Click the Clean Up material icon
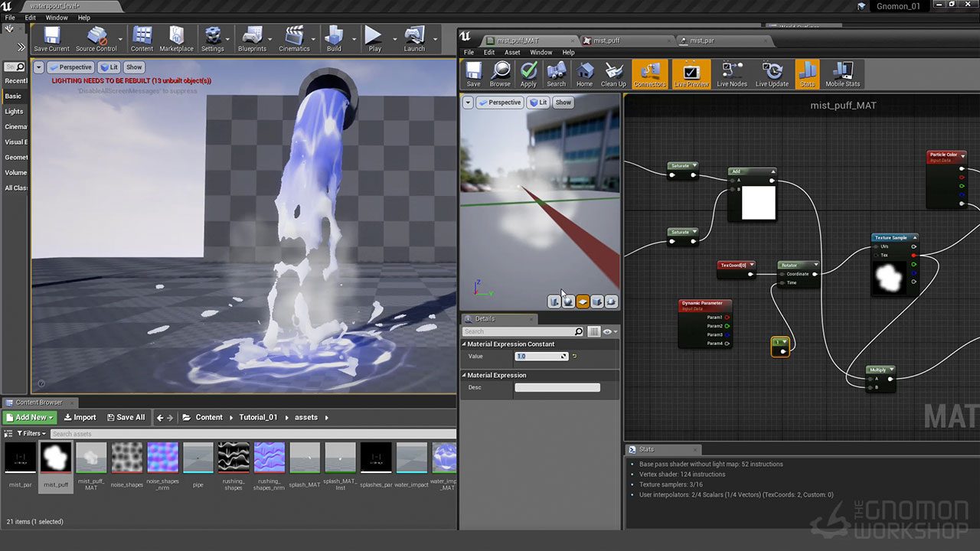This screenshot has width=980, height=551. (613, 74)
